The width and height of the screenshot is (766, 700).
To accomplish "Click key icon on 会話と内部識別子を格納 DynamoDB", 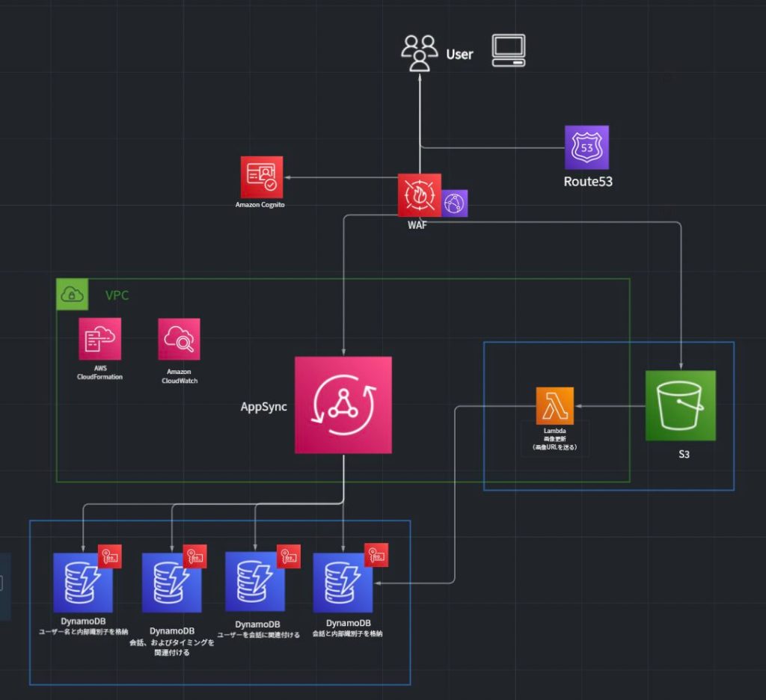I will point(377,555).
